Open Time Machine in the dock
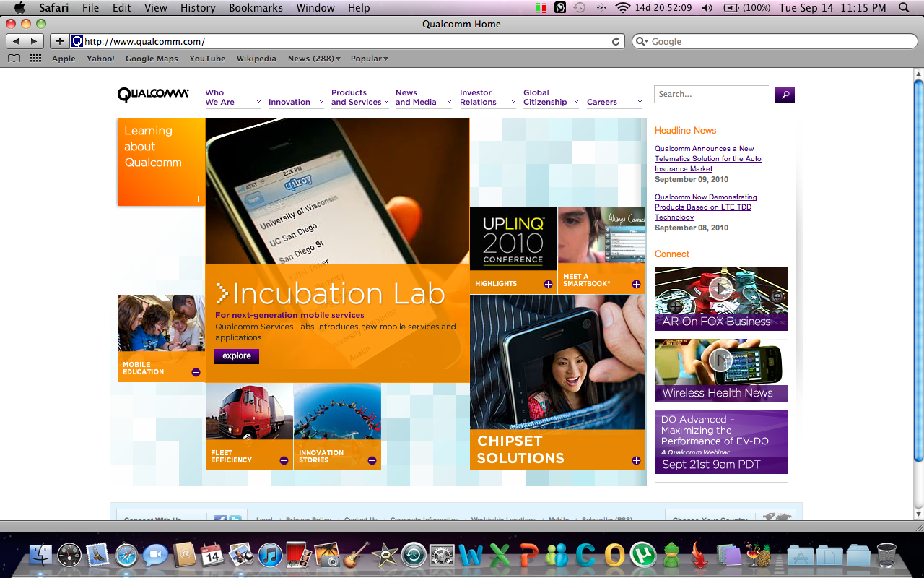924x578 pixels. point(414,555)
